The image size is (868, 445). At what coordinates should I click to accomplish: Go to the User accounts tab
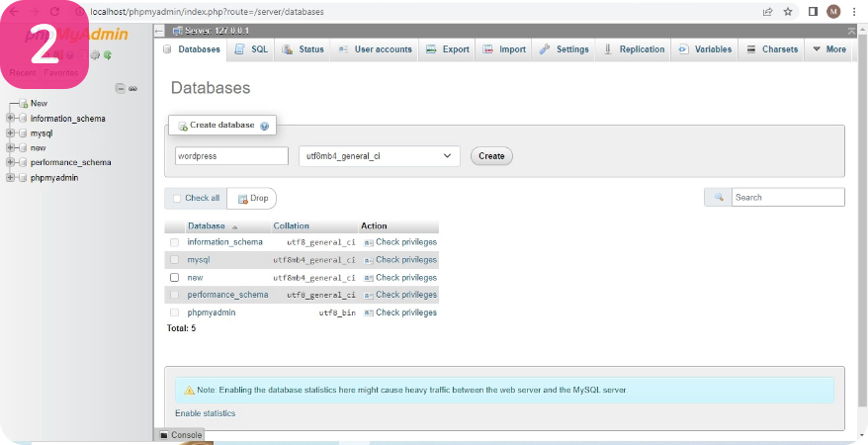click(x=375, y=49)
